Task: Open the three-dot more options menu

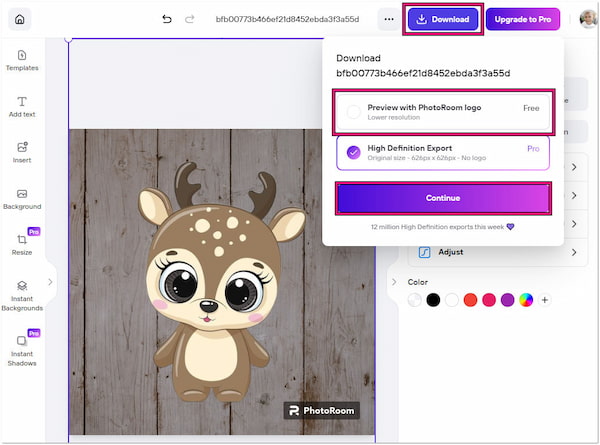Action: tap(388, 19)
